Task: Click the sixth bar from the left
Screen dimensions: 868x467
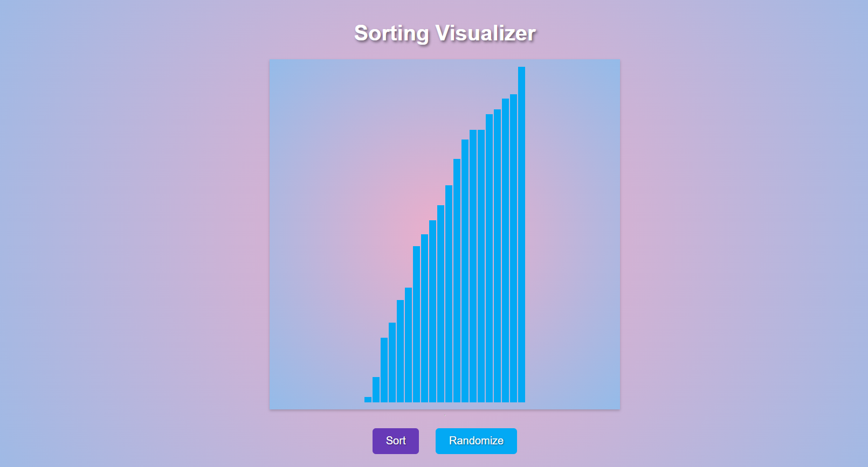Action: [x=408, y=345]
